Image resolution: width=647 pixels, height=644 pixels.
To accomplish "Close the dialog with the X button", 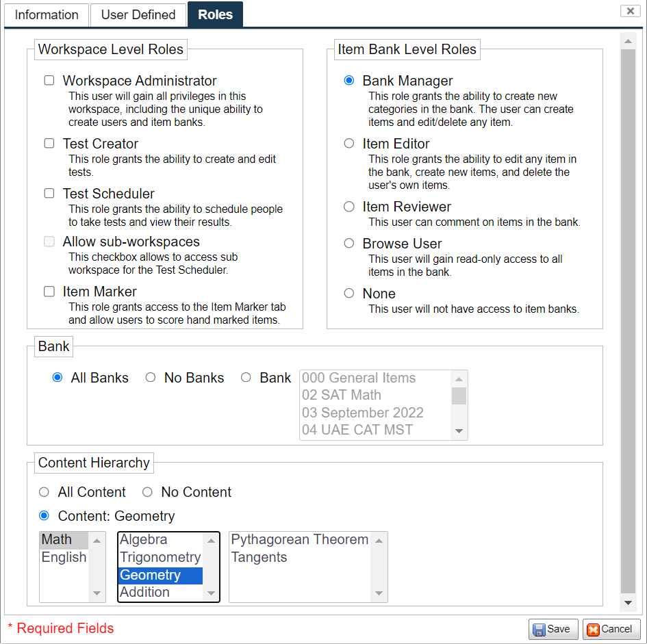I will pyautogui.click(x=630, y=11).
